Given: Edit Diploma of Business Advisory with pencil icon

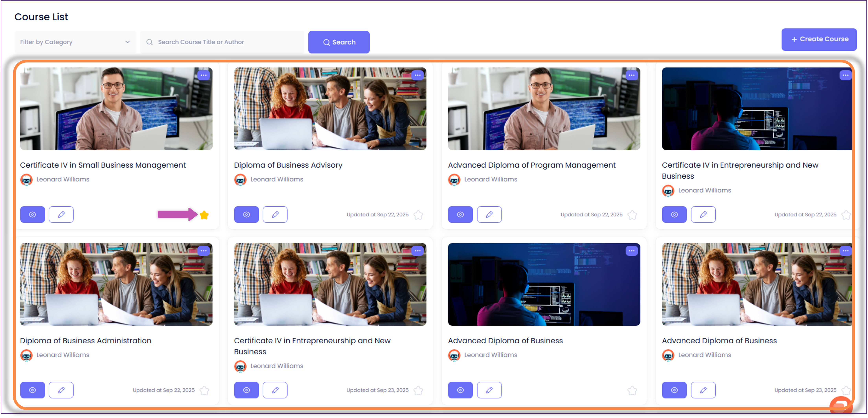Looking at the screenshot, I should click(275, 214).
